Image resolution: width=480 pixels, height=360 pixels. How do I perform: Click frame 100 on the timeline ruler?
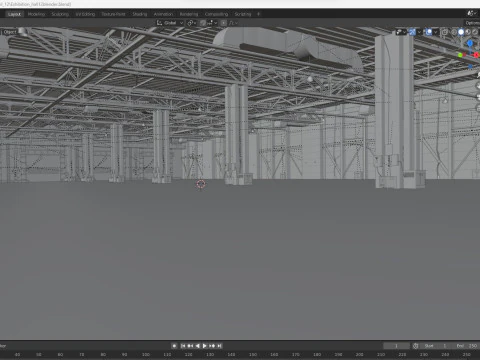(146, 354)
